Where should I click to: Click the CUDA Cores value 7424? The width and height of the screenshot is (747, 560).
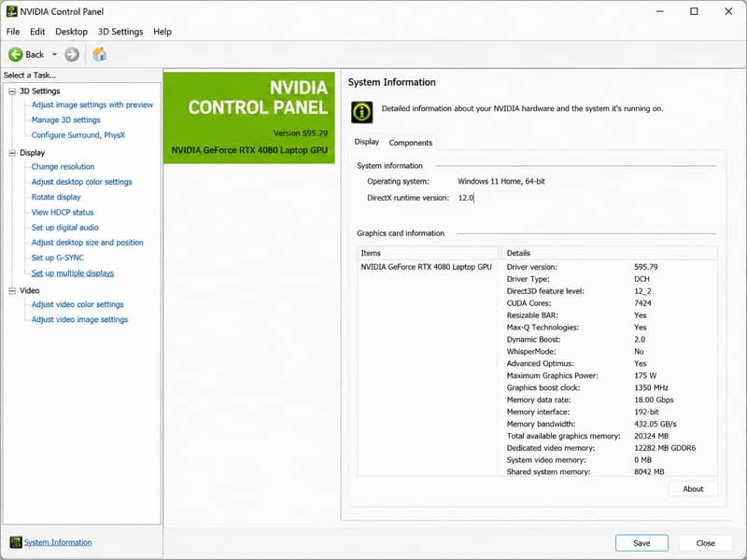click(642, 303)
